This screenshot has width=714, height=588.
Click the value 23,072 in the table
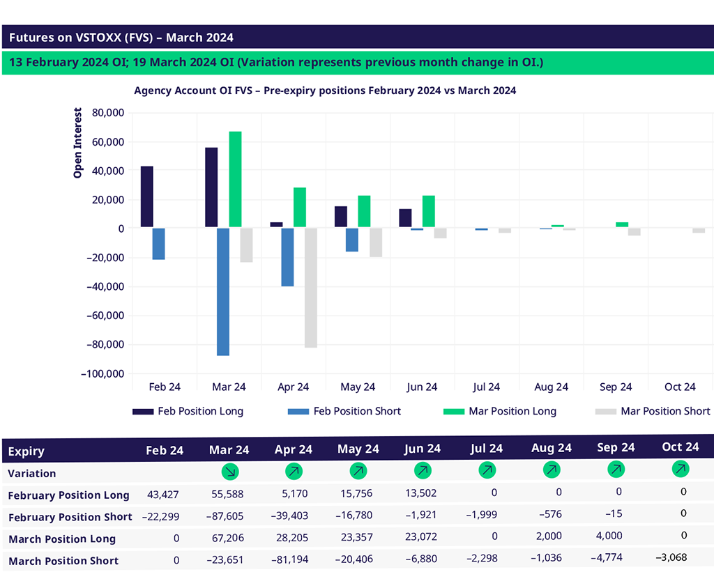tap(420, 536)
